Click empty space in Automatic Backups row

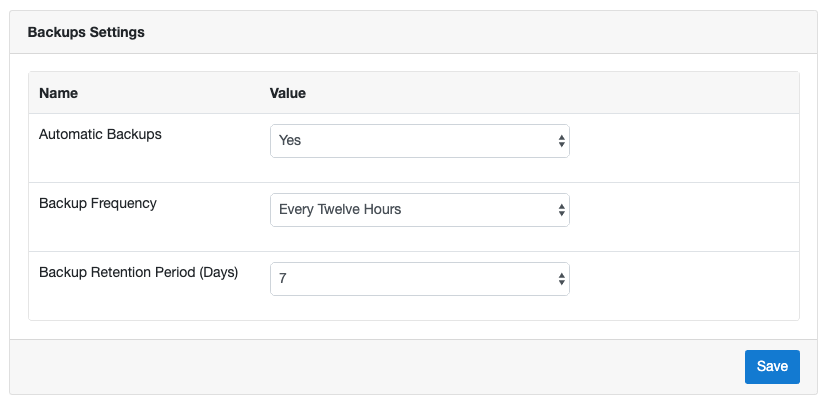[684, 148]
